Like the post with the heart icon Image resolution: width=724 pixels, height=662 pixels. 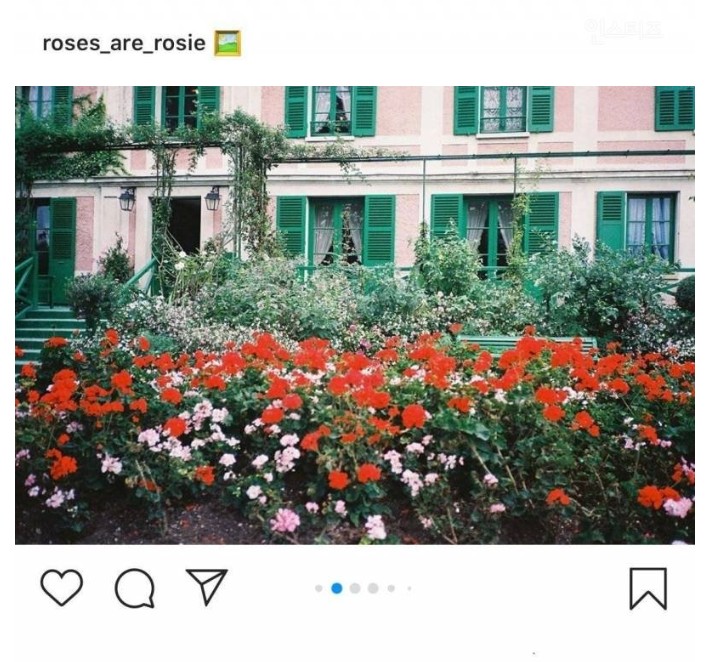coord(62,587)
